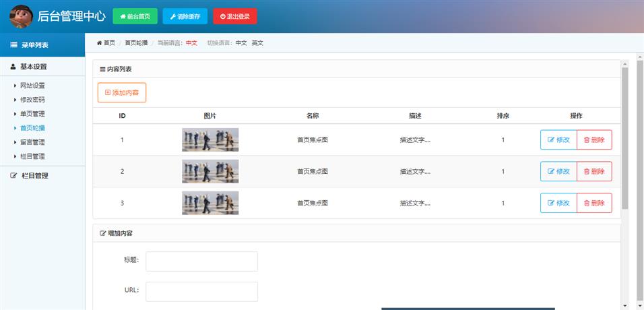Click 退出登录 logout button
Screen dimensions: 644x310
coord(235,16)
